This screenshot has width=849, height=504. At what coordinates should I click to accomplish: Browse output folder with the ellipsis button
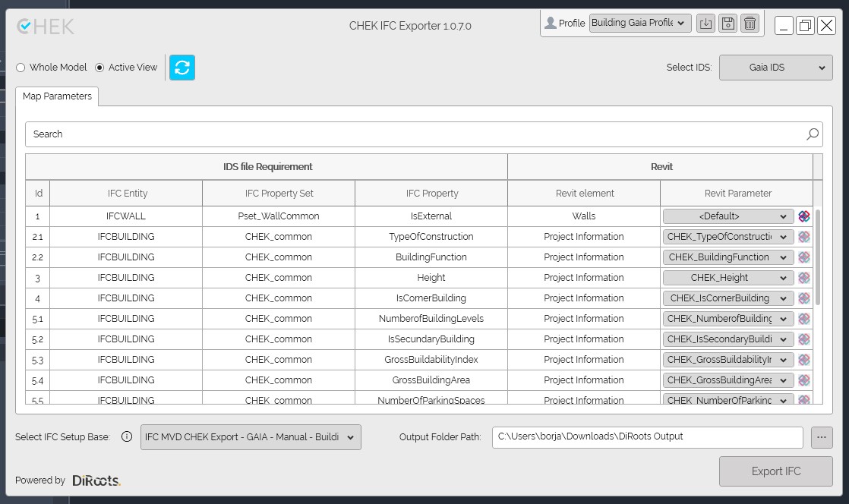click(x=821, y=437)
